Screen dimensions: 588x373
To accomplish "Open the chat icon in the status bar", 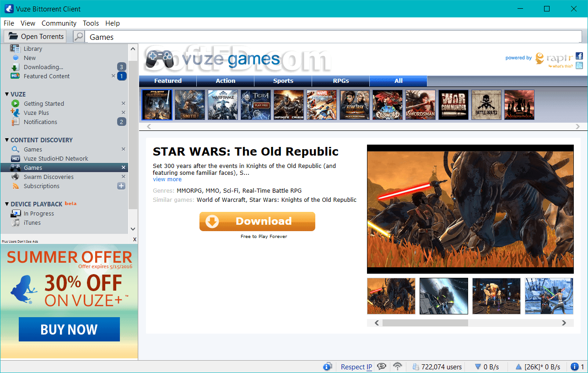I will (382, 367).
